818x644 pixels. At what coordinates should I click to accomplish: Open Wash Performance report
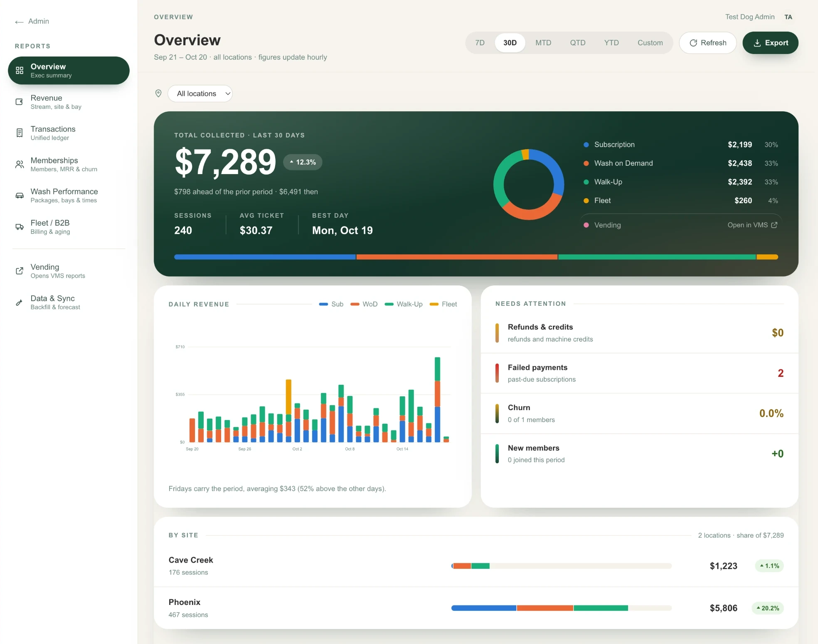click(69, 196)
